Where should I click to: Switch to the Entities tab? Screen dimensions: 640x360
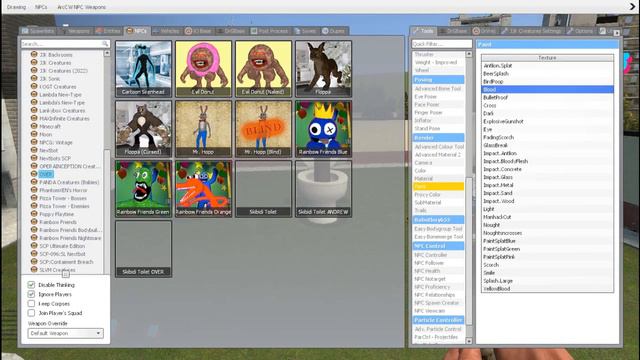(108, 31)
